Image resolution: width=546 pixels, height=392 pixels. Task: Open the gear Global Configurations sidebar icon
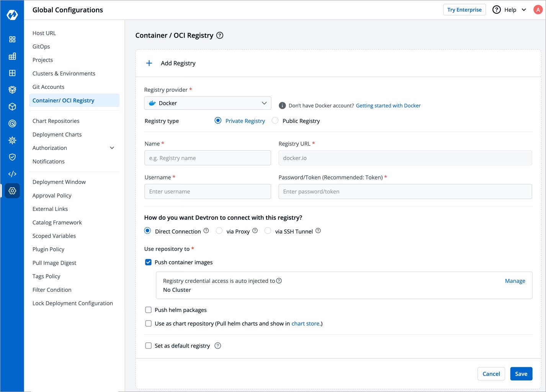pyautogui.click(x=12, y=191)
